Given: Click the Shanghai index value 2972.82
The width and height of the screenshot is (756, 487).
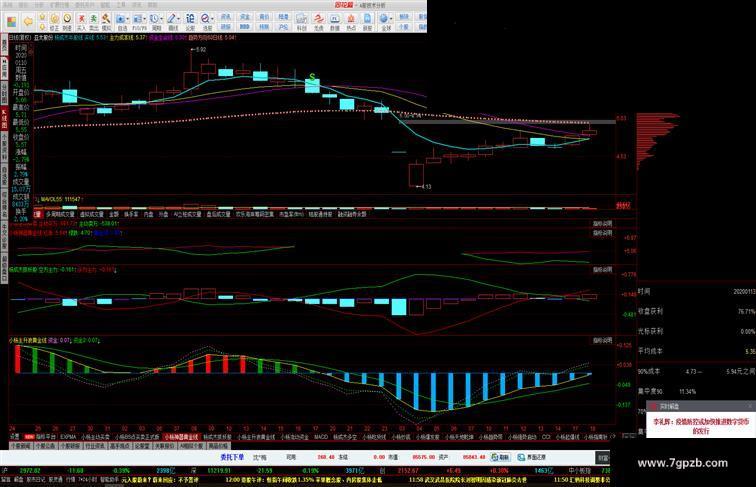Looking at the screenshot, I should pos(30,470).
